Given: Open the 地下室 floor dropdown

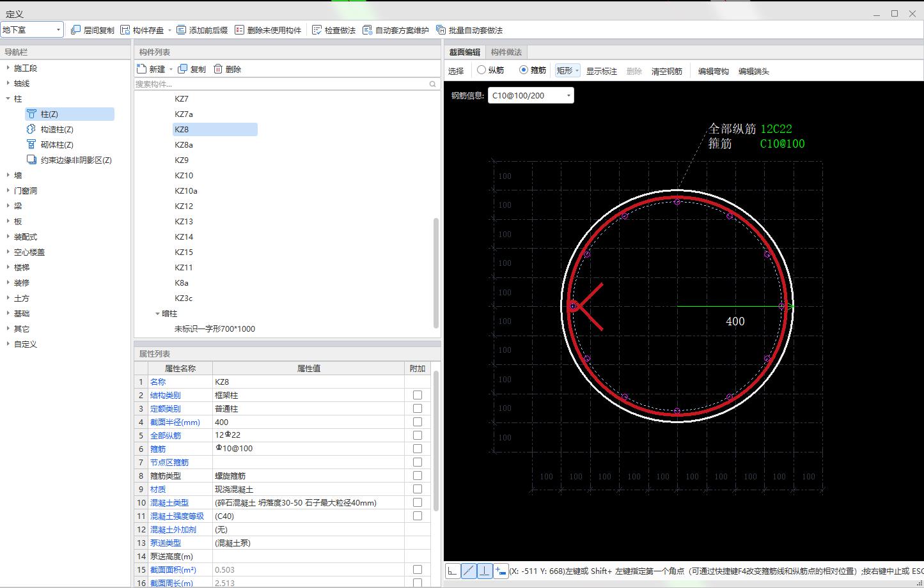Looking at the screenshot, I should tap(32, 29).
